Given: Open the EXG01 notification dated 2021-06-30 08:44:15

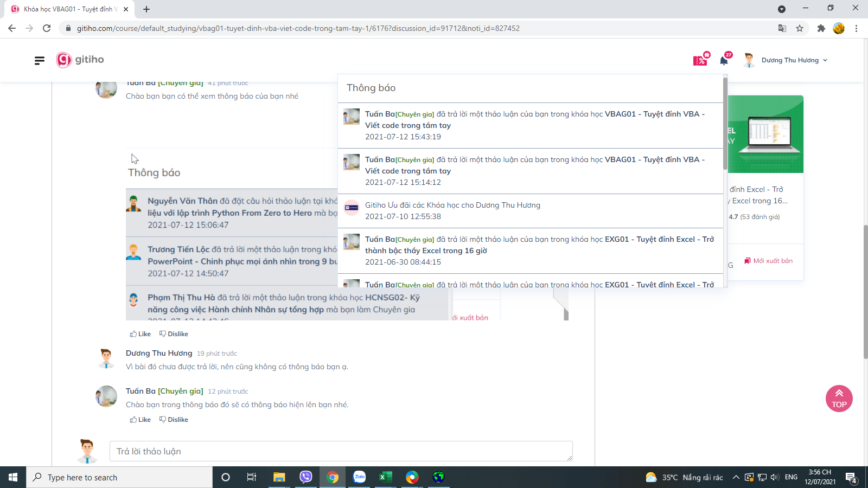Looking at the screenshot, I should click(x=531, y=251).
